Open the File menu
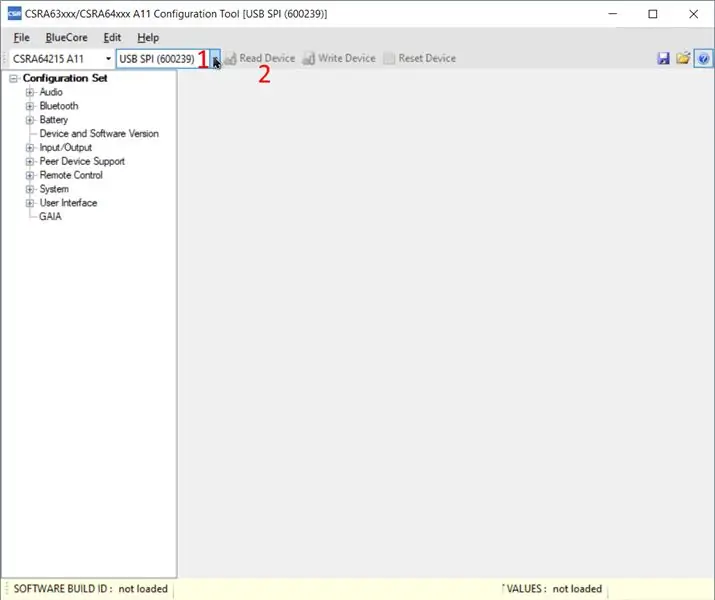 21,38
